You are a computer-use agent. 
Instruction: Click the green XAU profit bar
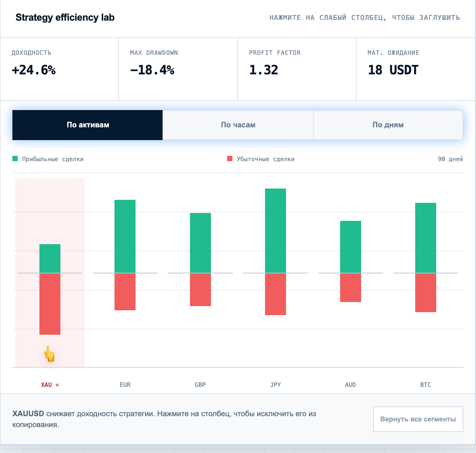[x=50, y=258]
